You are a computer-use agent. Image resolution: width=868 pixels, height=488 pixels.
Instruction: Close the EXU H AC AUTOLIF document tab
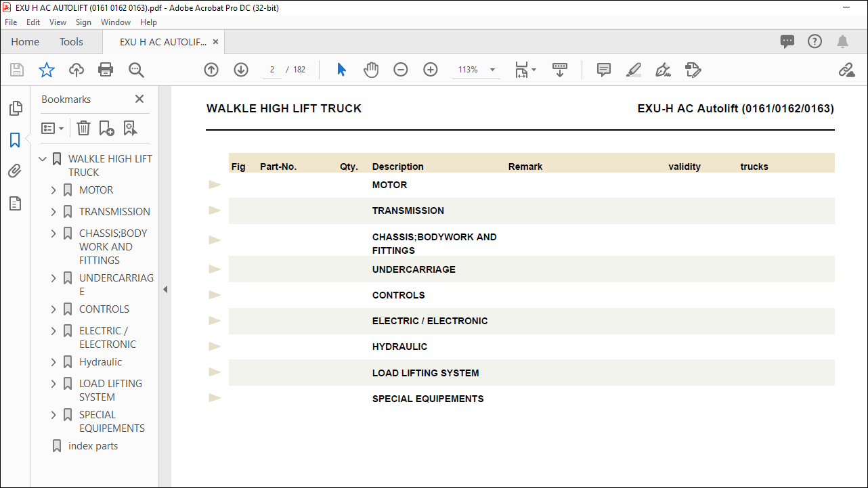pos(215,42)
